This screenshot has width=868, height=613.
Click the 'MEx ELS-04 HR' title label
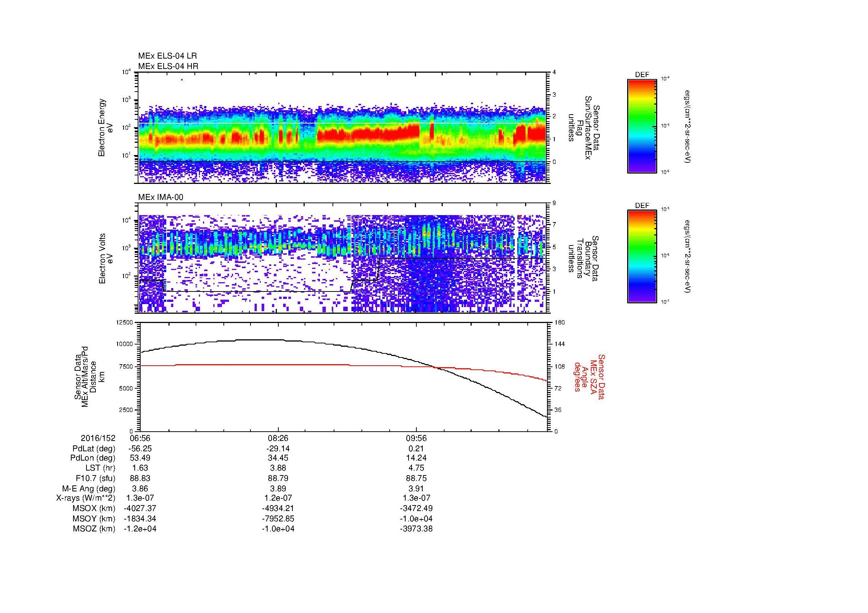168,66
